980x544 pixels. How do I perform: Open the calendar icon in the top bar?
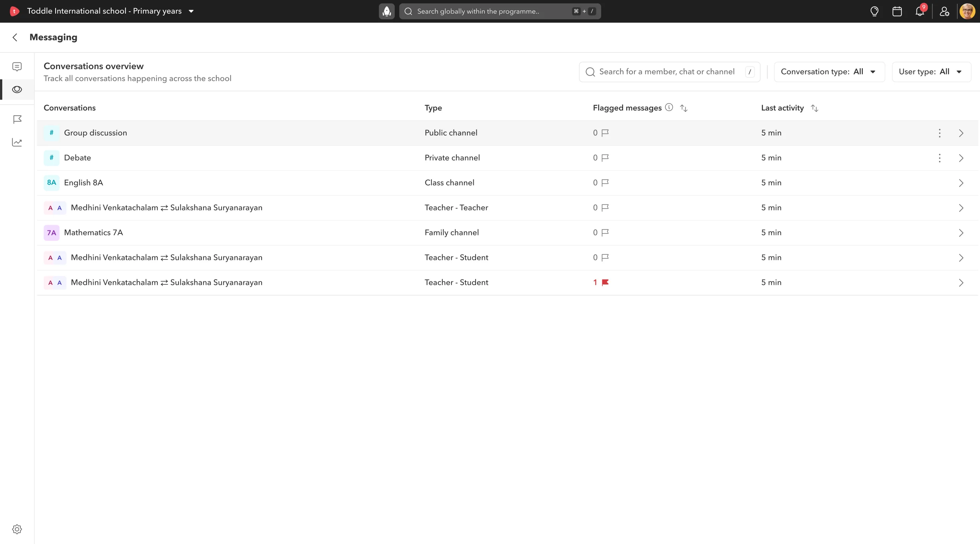pos(897,11)
